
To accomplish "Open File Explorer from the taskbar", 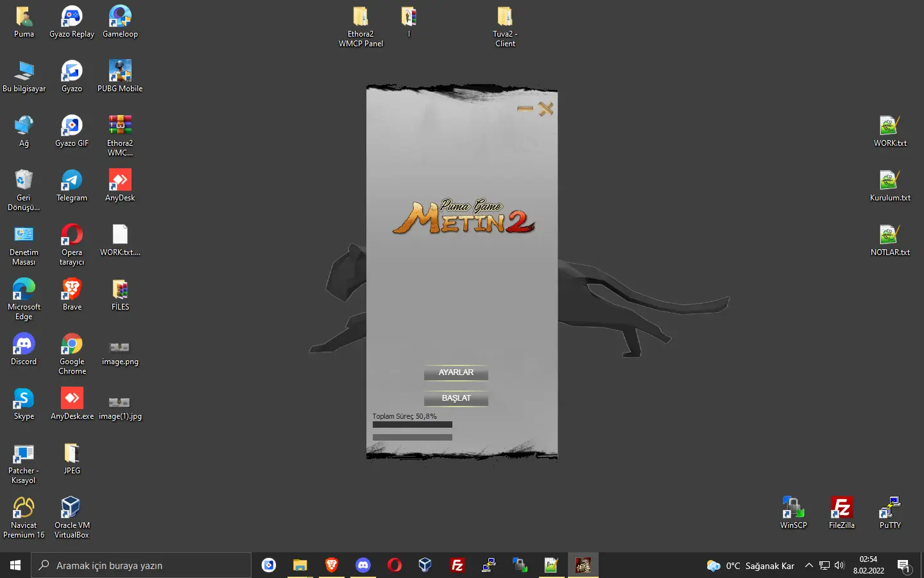I will [x=300, y=565].
